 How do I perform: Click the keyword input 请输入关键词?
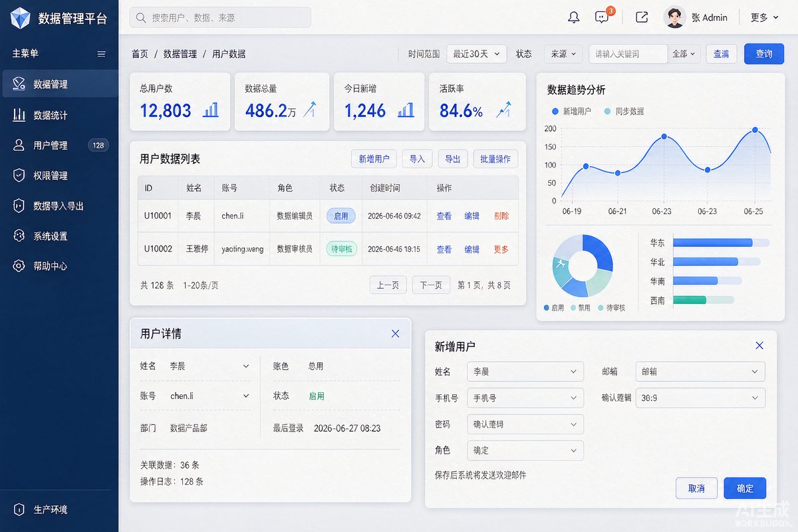point(628,54)
